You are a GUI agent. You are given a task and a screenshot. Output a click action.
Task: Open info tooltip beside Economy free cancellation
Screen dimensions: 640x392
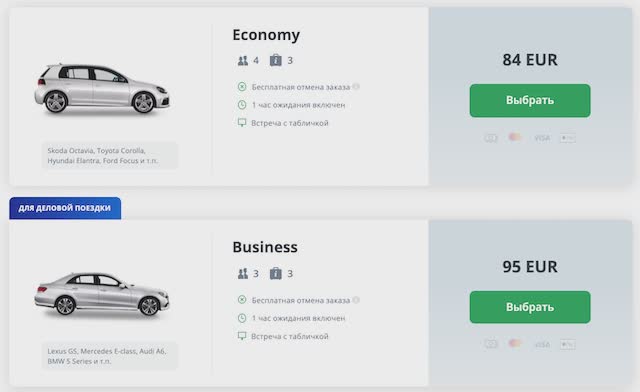(356, 87)
